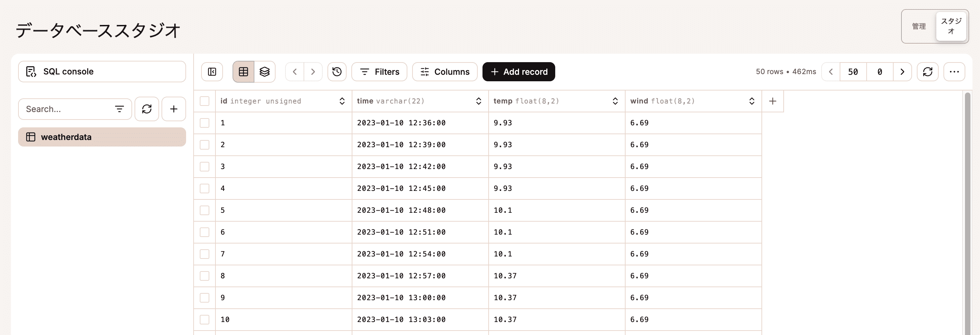Viewport: 980px width, 335px height.
Task: Switch to 管理 tab
Action: [x=919, y=26]
